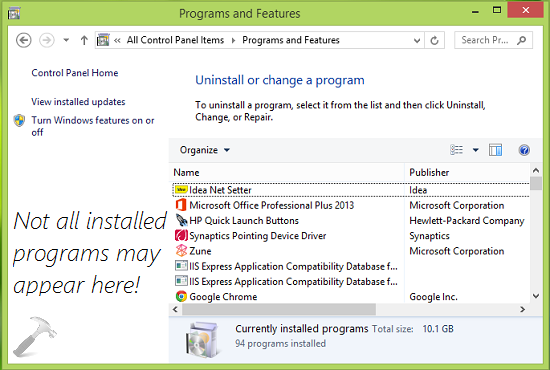Screen dimensions: 550x370
Task: Open Control Panel Home link
Action: [x=75, y=73]
